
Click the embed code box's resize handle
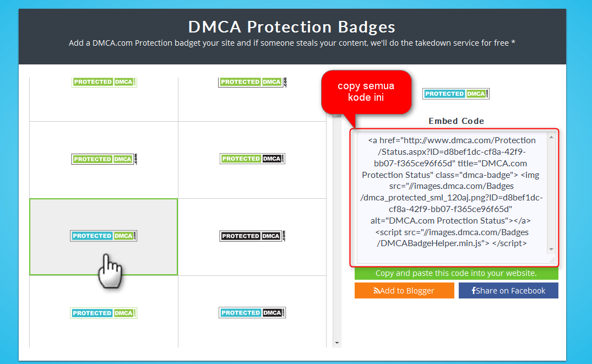tap(551, 259)
